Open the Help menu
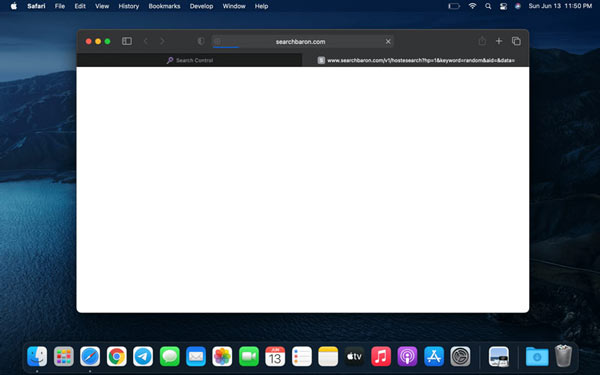 [261, 6]
